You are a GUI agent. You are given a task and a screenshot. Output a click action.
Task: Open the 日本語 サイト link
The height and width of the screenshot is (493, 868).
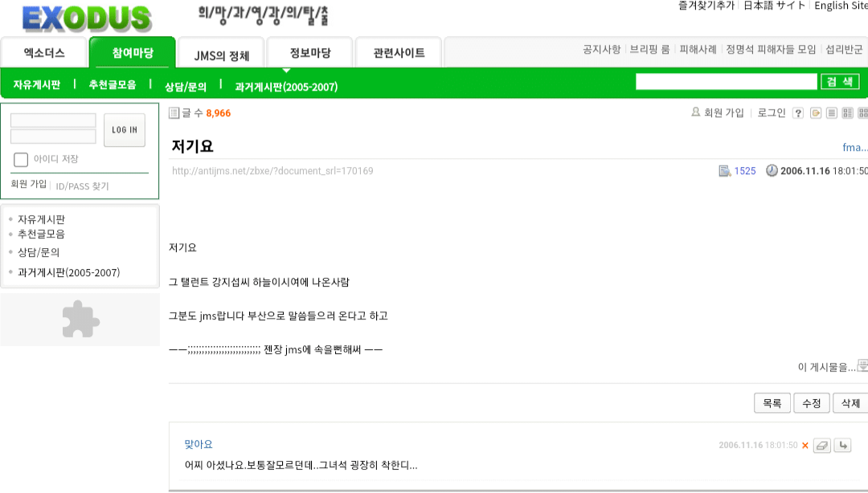pos(774,6)
